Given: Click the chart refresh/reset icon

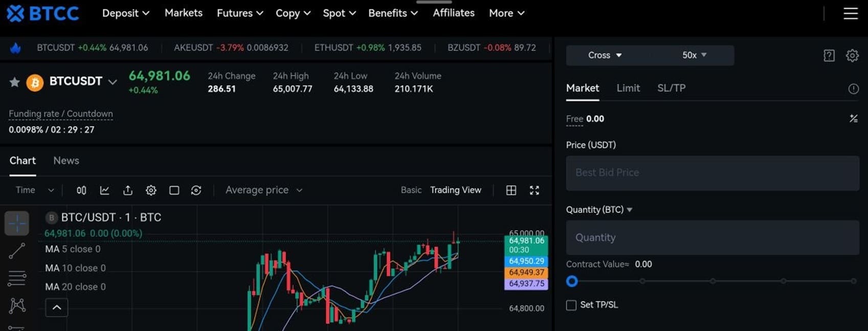Looking at the screenshot, I should (196, 191).
